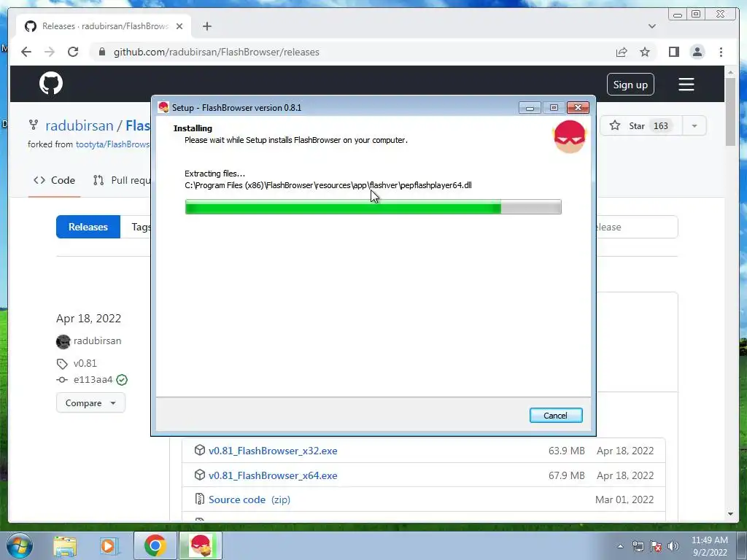Select the Releases · radubirsan/FlashBrowser tab

[x=104, y=26]
